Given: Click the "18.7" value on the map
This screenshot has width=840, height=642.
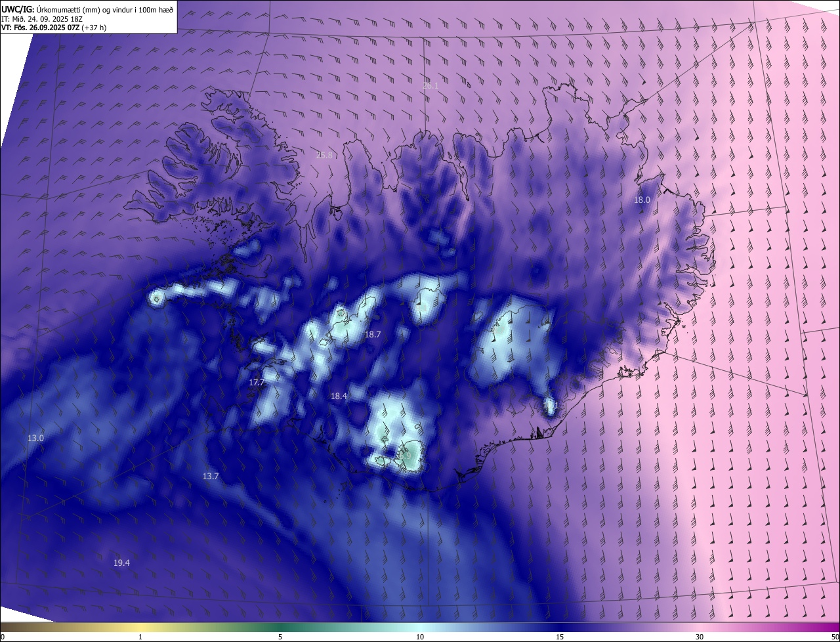Looking at the screenshot, I should 373,335.
